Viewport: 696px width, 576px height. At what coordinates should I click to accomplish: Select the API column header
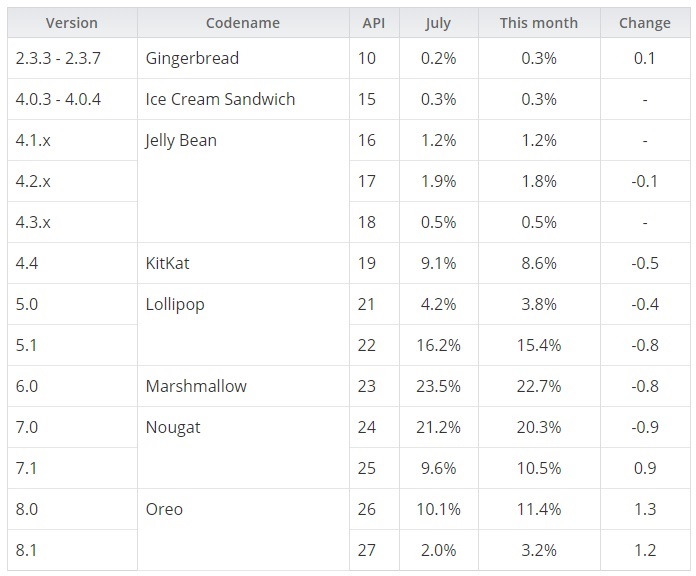(x=374, y=23)
